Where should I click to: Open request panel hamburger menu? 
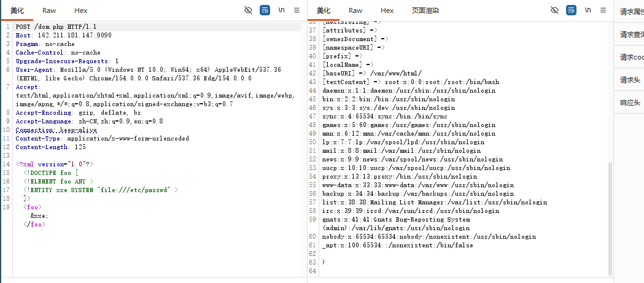pos(297,10)
